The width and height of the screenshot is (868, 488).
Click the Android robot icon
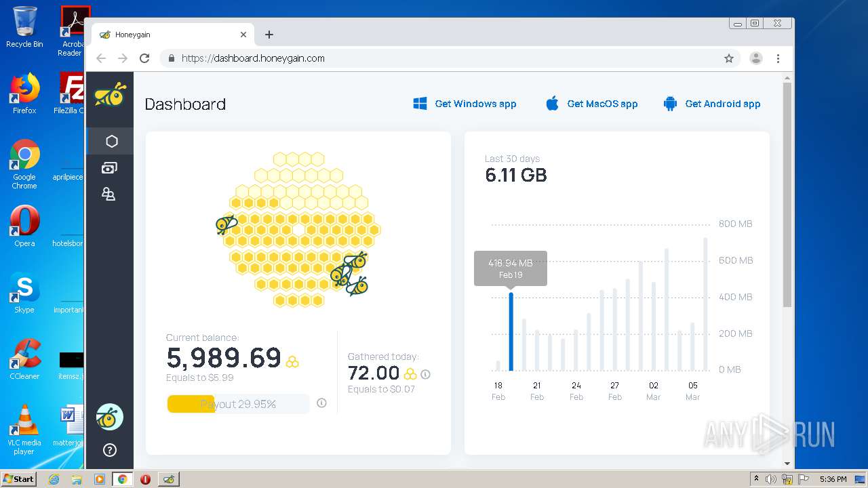[670, 104]
